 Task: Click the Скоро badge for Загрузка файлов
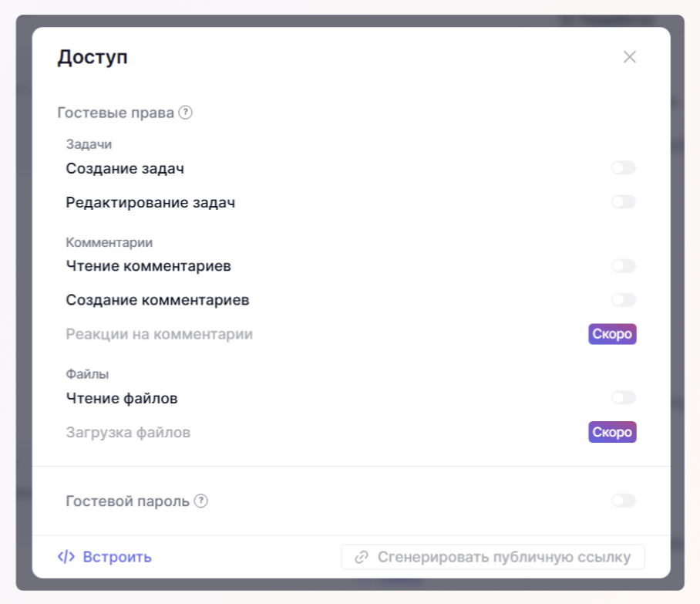tap(612, 432)
